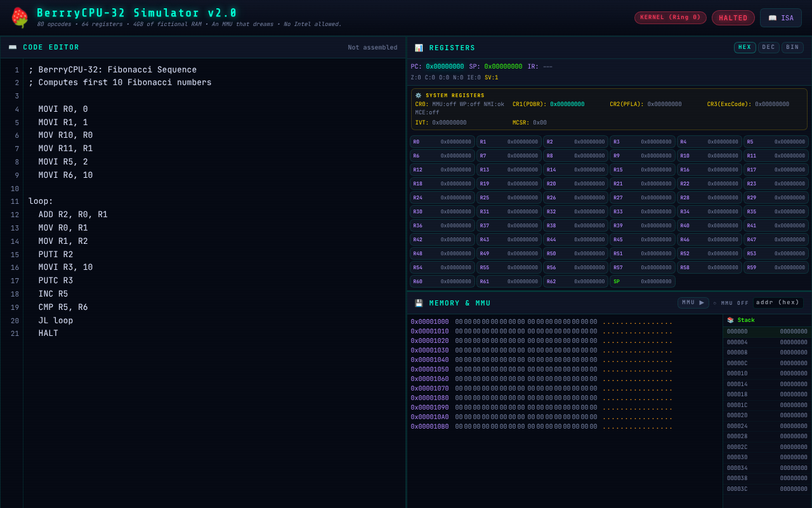
Task: Switch register display to DEC
Action: click(768, 48)
